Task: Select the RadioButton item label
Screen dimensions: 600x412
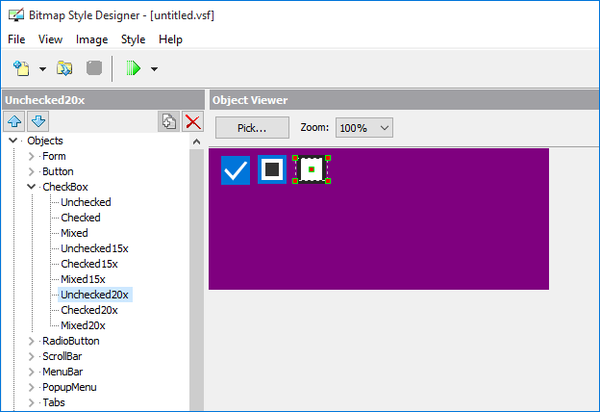Action: (x=71, y=341)
